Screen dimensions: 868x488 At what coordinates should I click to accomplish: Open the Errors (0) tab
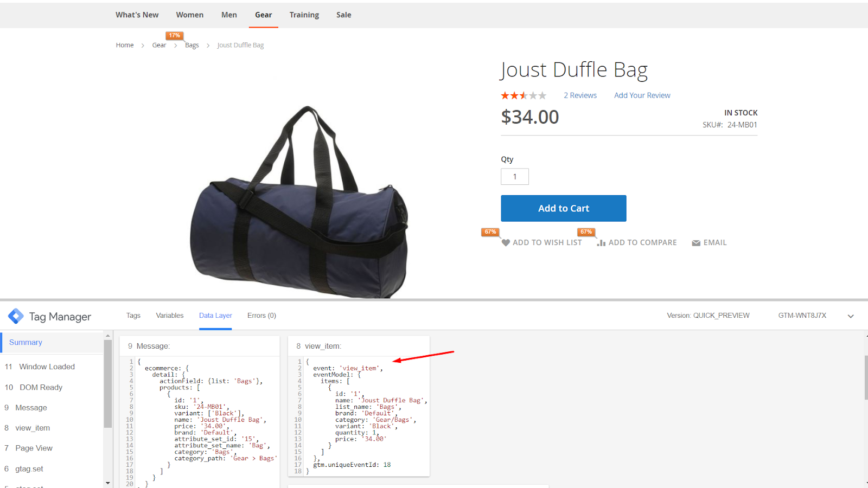(x=261, y=316)
